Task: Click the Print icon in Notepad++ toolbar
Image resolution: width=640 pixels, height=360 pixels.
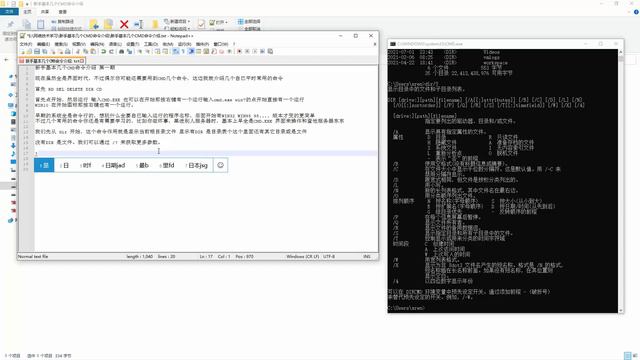Action: [x=68, y=51]
